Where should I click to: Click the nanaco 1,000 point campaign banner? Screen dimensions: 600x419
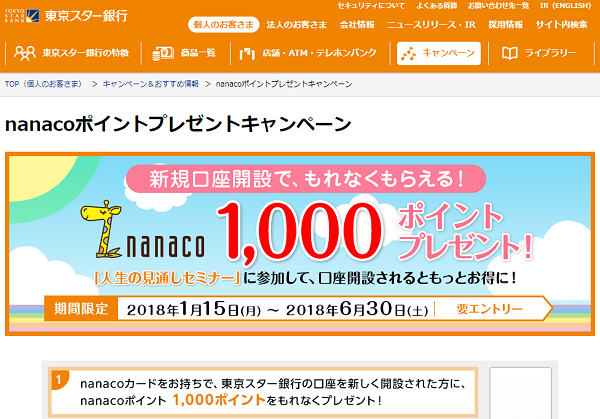tap(300, 244)
